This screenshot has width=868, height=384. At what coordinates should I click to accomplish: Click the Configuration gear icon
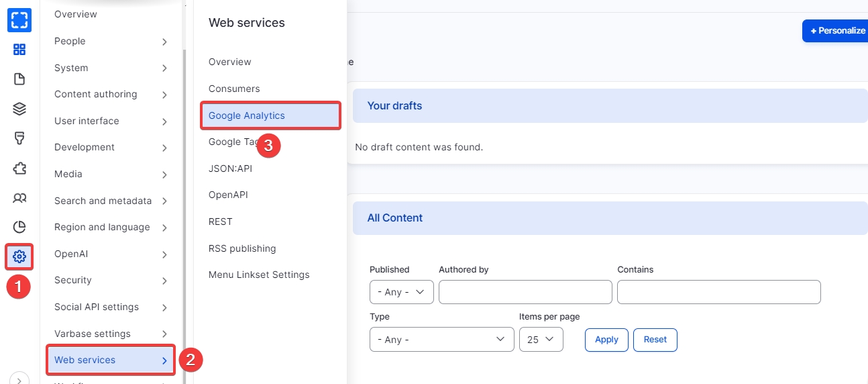[19, 256]
